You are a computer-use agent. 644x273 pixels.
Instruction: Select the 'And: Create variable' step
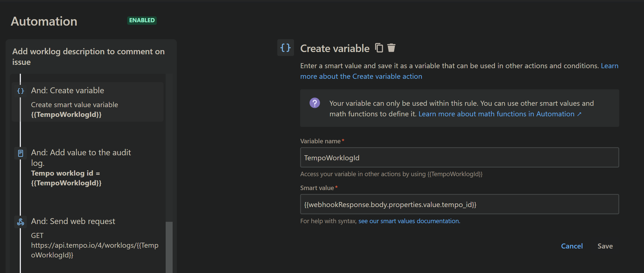point(67,90)
